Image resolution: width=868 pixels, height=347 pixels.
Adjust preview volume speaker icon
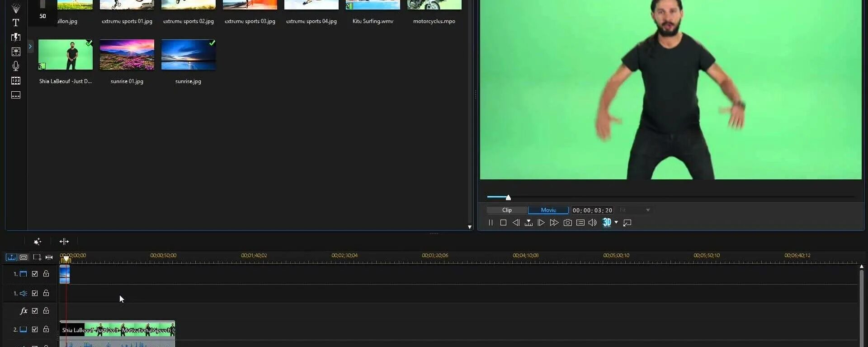[x=593, y=223]
